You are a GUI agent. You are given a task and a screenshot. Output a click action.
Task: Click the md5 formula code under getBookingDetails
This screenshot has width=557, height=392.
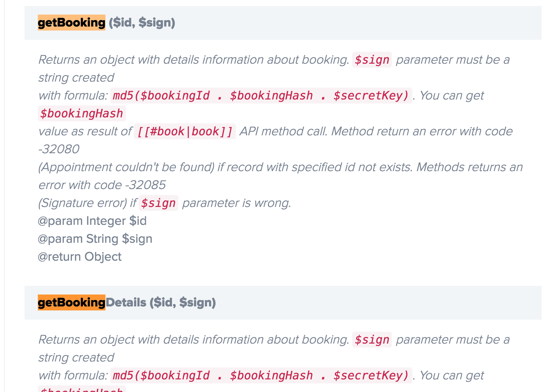[x=261, y=375]
